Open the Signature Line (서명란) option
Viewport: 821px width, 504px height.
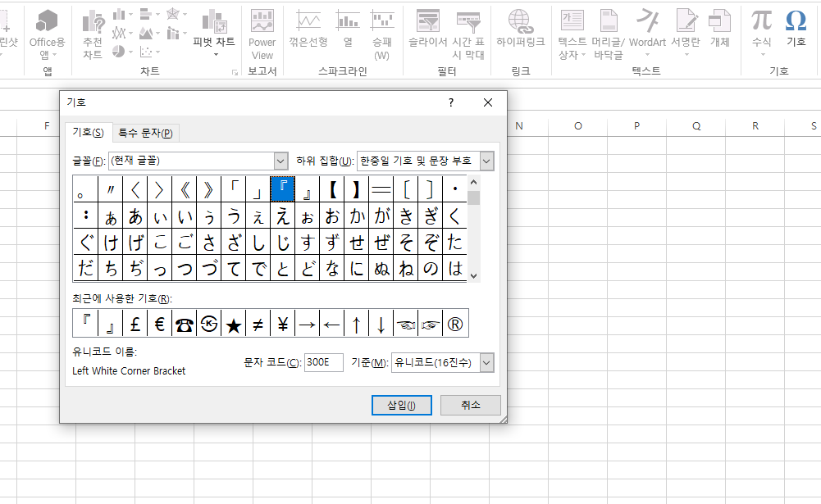click(686, 33)
